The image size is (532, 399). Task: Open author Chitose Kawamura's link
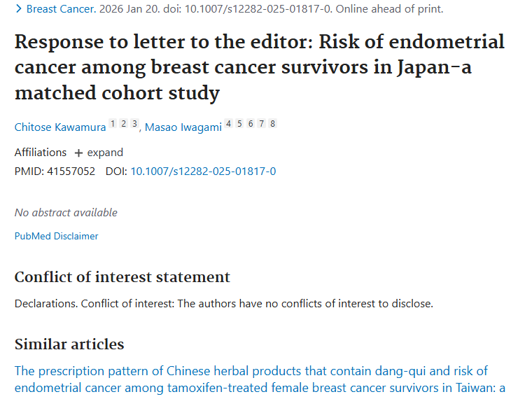coord(60,127)
